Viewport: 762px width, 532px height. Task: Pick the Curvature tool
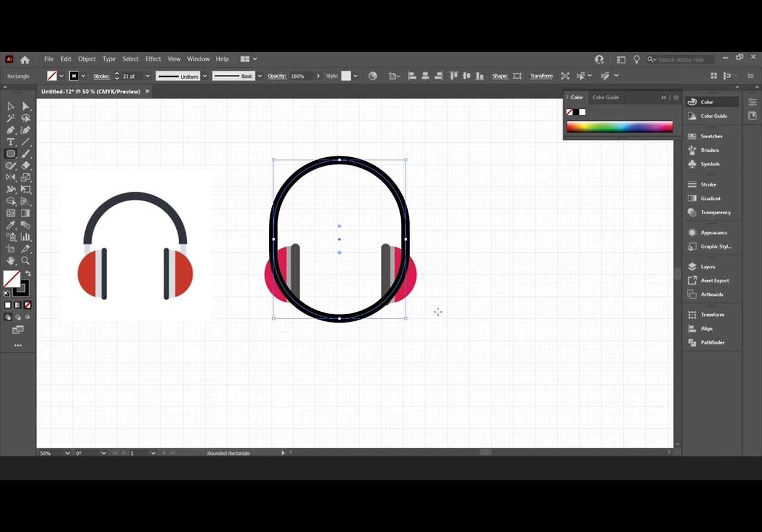click(26, 130)
